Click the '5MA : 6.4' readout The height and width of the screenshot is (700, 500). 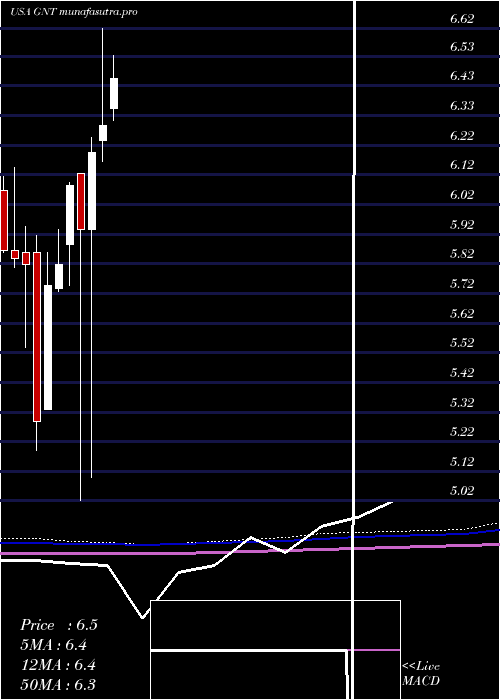(54, 645)
